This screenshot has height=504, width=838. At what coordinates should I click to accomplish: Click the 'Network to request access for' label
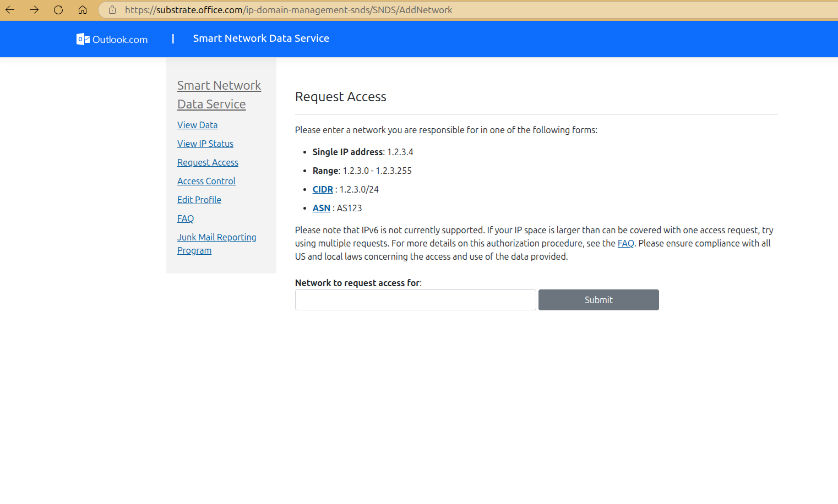tap(358, 283)
